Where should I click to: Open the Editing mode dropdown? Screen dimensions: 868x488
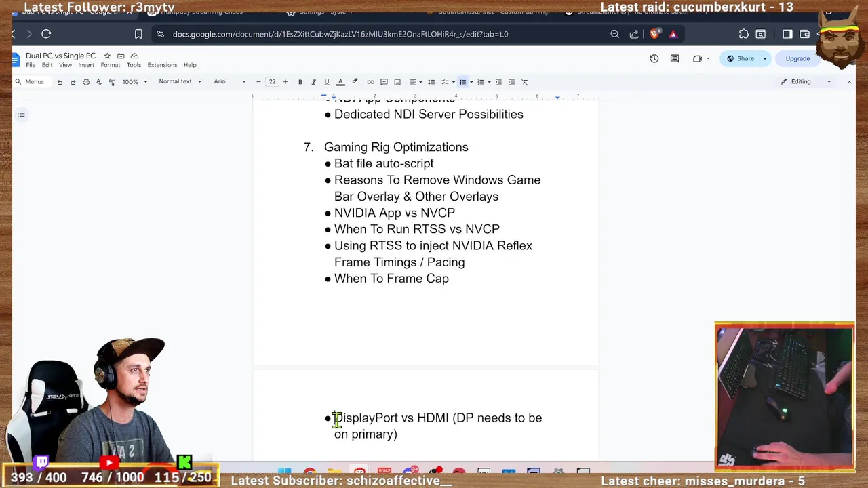pyautogui.click(x=806, y=82)
